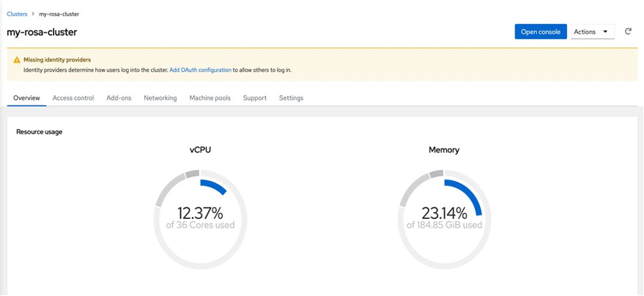Open the Settings tab
This screenshot has height=296, width=644.
click(x=291, y=98)
